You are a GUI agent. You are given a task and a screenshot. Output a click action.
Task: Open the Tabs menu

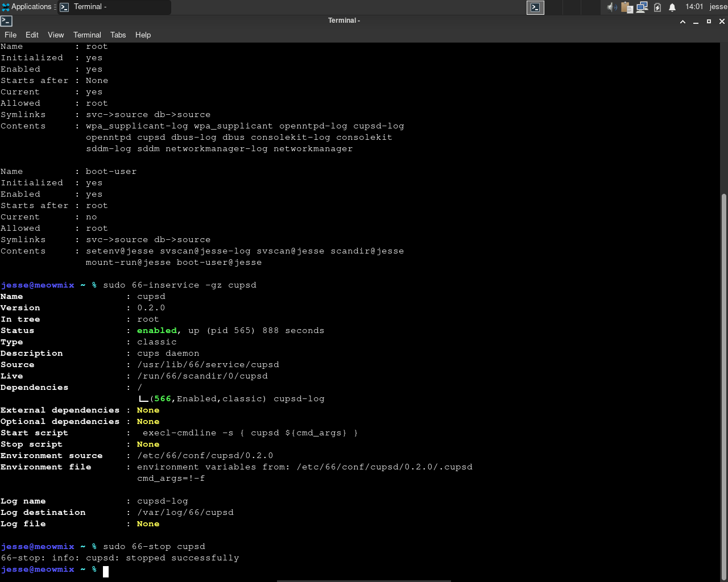pyautogui.click(x=118, y=35)
